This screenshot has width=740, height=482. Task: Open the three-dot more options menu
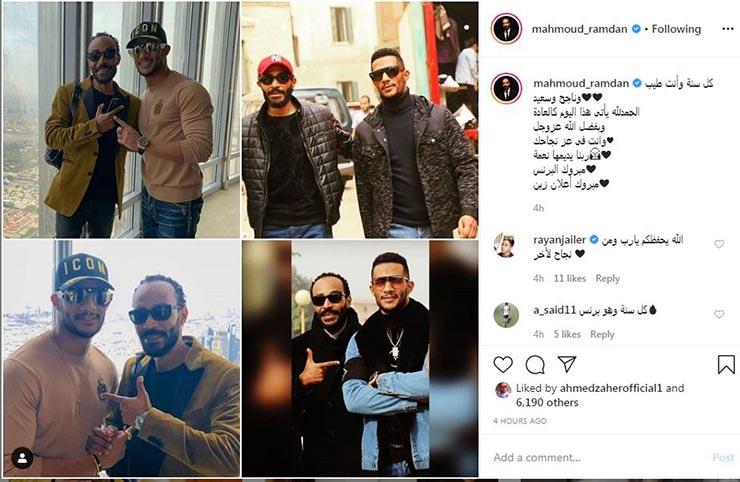[x=727, y=29]
